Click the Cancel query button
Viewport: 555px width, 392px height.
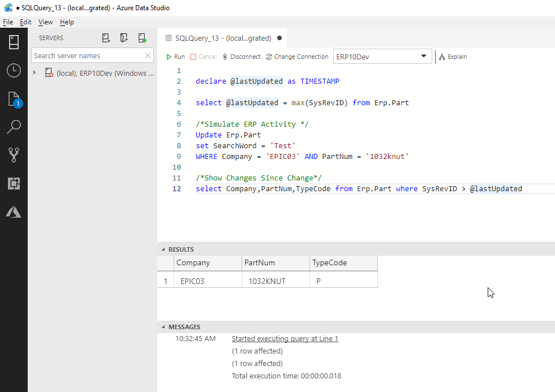203,57
